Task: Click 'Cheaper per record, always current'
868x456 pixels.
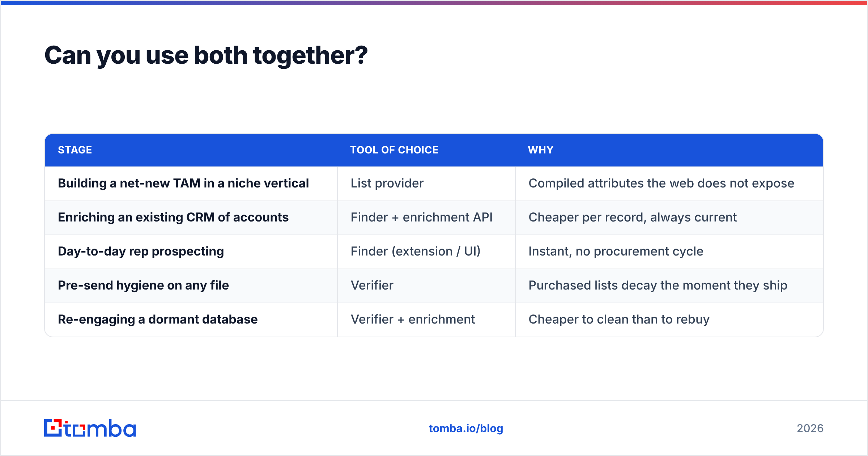Action: tap(632, 217)
